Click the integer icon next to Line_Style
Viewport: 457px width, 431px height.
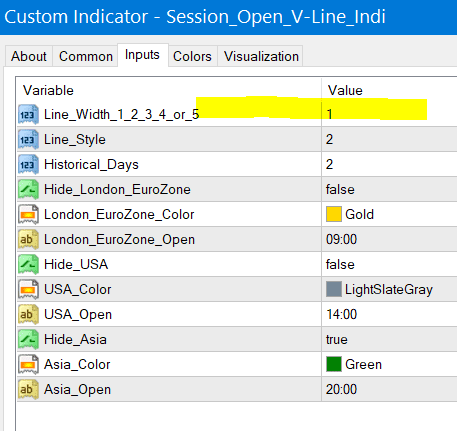point(28,139)
